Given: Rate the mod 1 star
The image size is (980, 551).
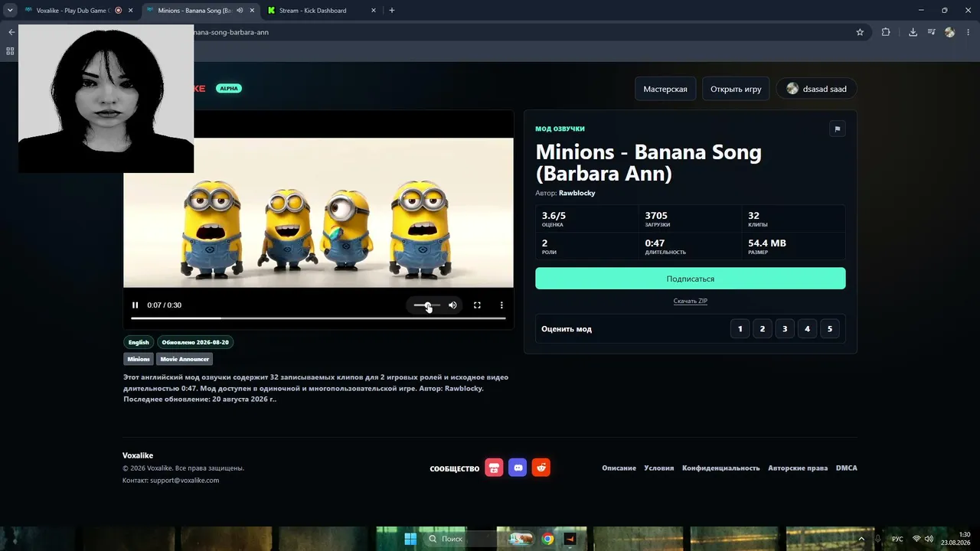Looking at the screenshot, I should [x=740, y=329].
